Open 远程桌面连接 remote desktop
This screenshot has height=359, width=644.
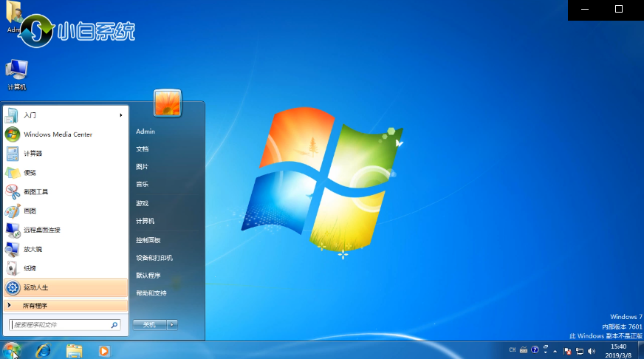pos(41,230)
